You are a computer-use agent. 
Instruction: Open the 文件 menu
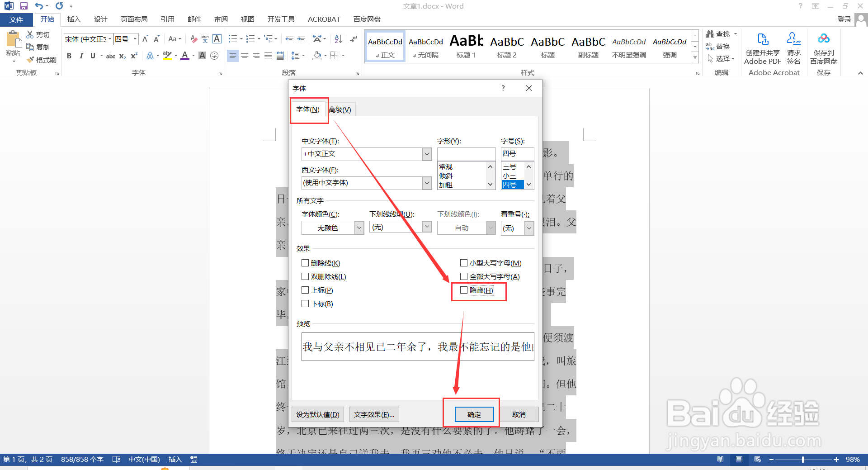point(16,19)
